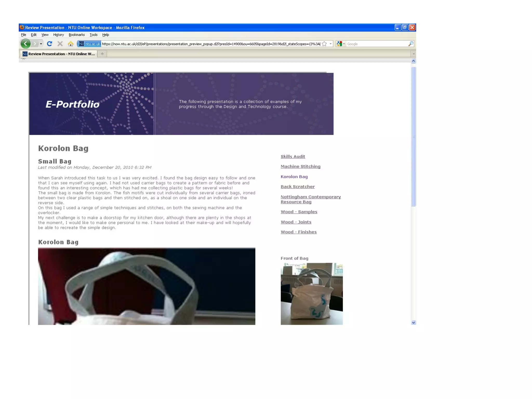Select the Review Presentation tab
Image resolution: width=532 pixels, height=399 pixels.
point(59,54)
